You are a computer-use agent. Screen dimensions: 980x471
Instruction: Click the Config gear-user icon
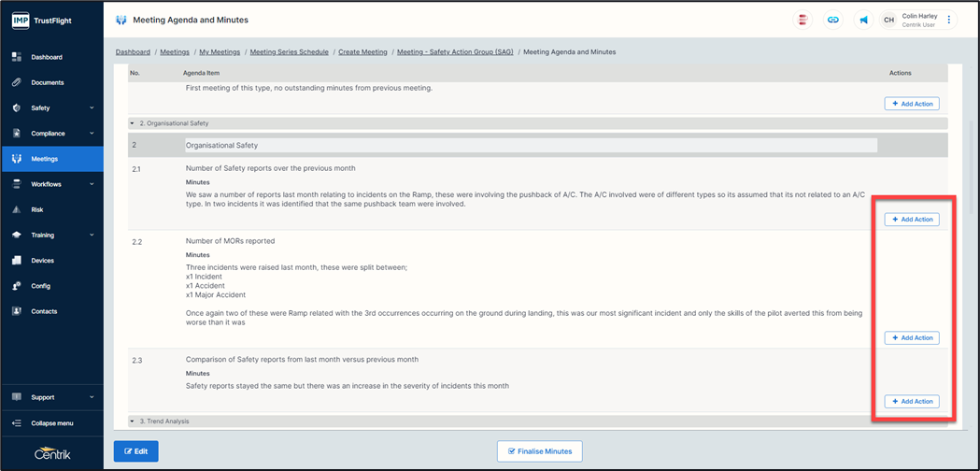point(17,286)
